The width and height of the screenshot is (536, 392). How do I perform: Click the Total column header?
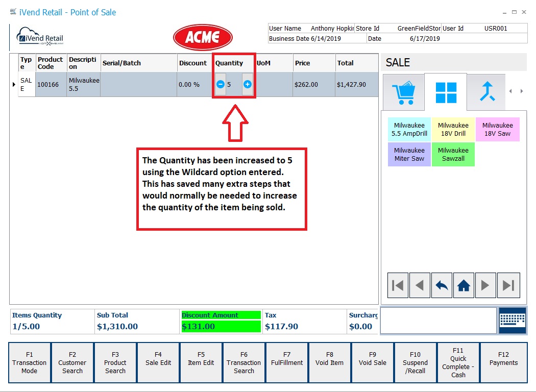click(x=356, y=63)
